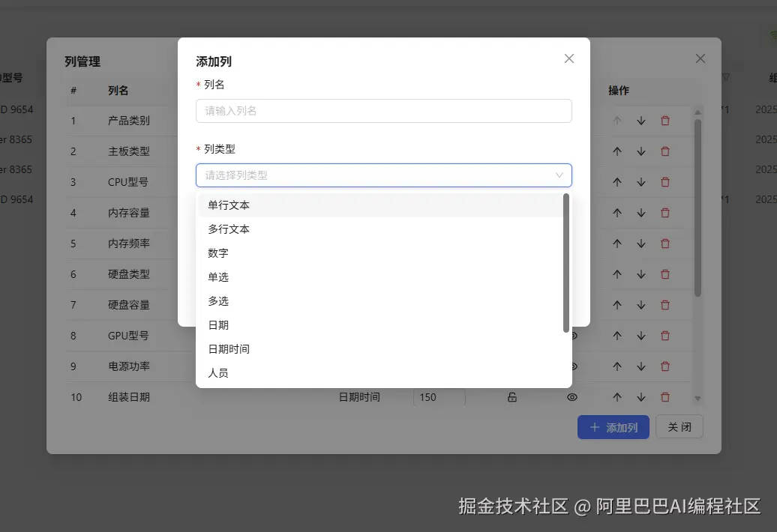
Task: Move 组装日期 column up
Action: (617, 397)
